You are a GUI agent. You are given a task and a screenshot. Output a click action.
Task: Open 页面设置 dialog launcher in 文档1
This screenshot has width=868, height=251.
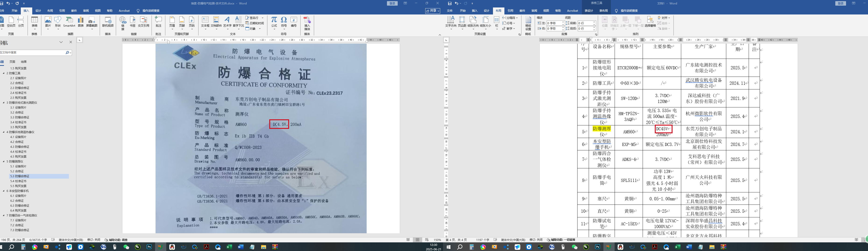(519, 34)
